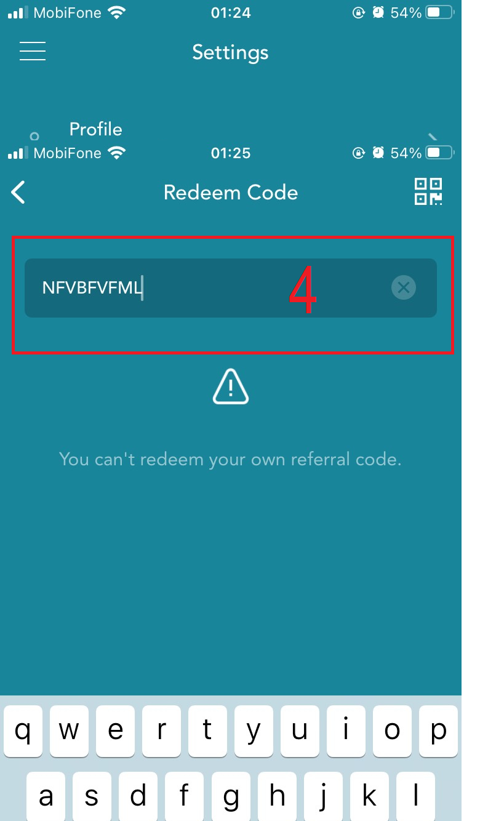Clear the redeem code with the X icon
The height and width of the screenshot is (821, 504).
tap(404, 287)
